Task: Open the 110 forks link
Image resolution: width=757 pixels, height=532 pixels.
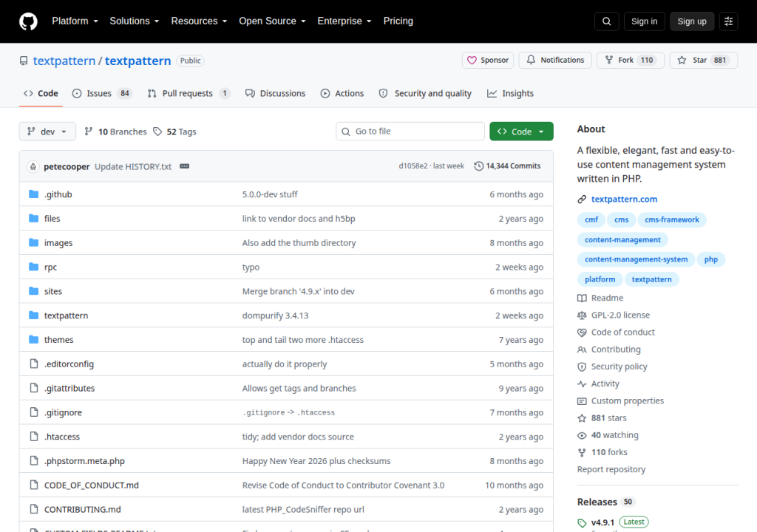Action: (x=602, y=452)
